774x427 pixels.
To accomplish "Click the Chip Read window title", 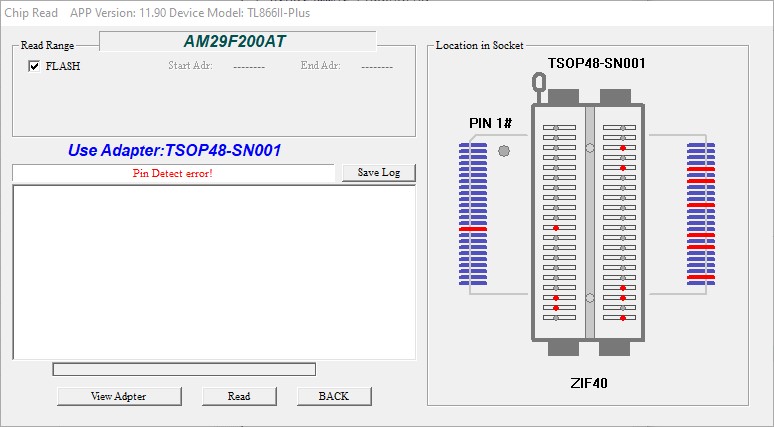I will click(31, 13).
